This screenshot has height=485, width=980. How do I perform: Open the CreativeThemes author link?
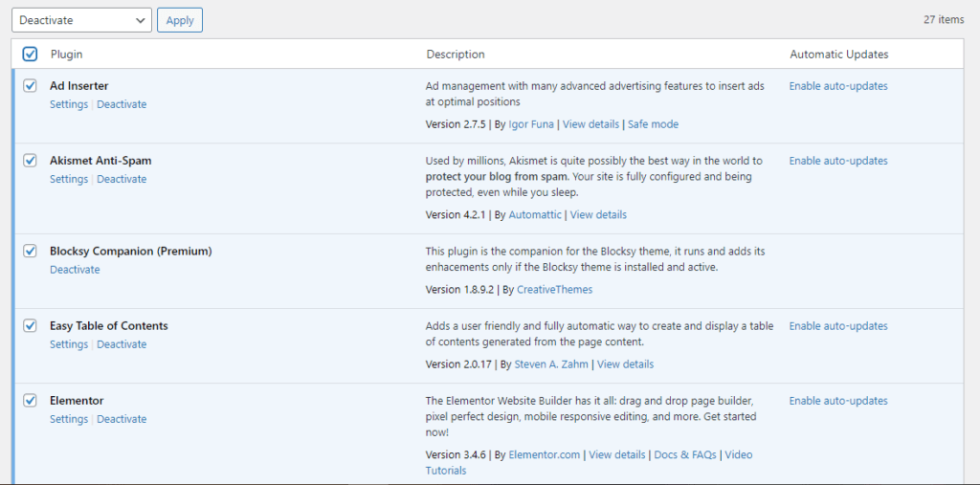(x=554, y=290)
